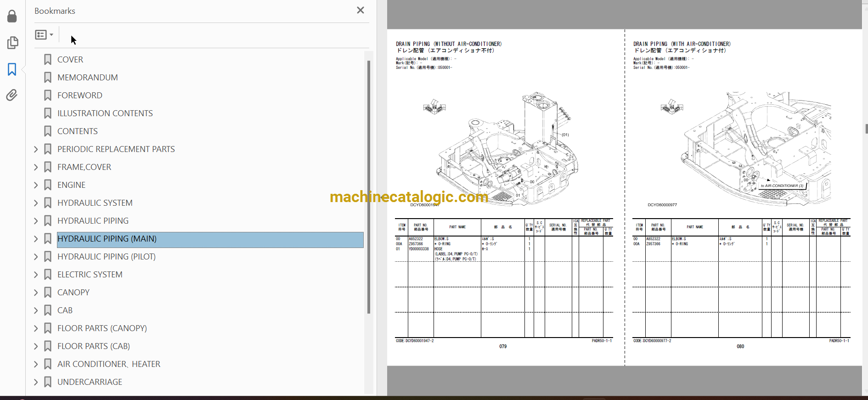Select the HYDRAULIC SYSTEM bookmark label
The height and width of the screenshot is (400, 868).
click(x=95, y=203)
